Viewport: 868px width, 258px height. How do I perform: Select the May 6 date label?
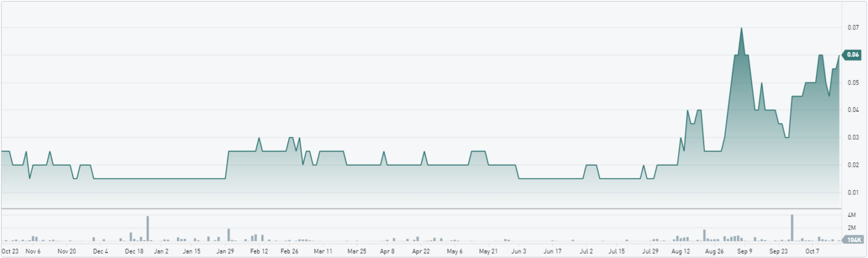[454, 250]
